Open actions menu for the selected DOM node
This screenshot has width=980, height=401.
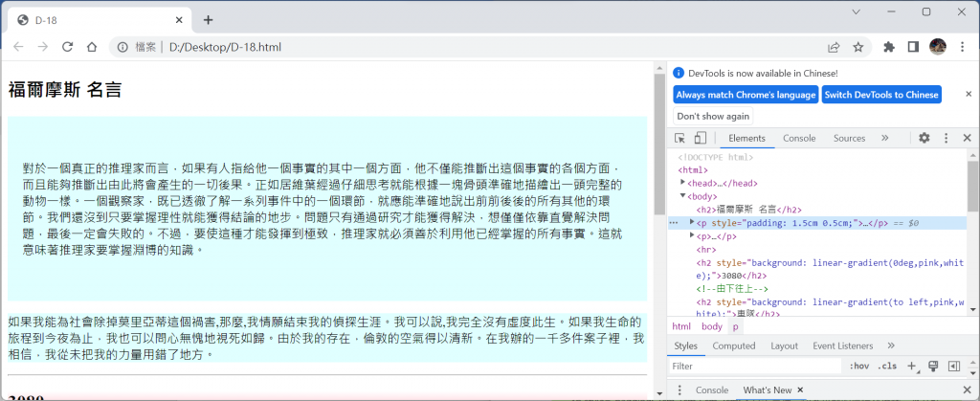673,222
